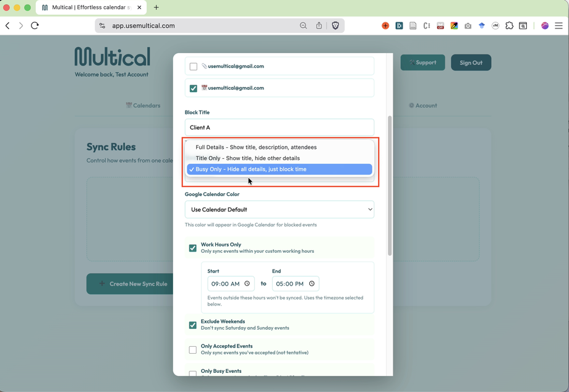Click the C-with-dots extension icon

[x=427, y=26]
